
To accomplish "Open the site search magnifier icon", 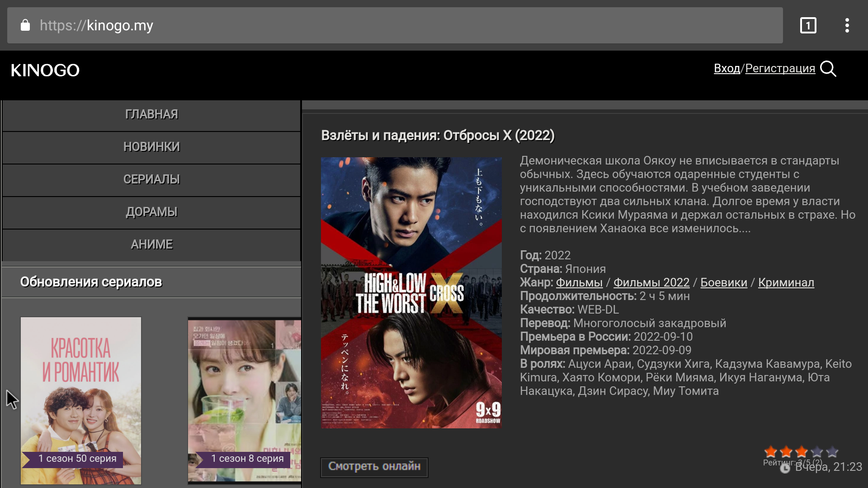I will pos(828,69).
